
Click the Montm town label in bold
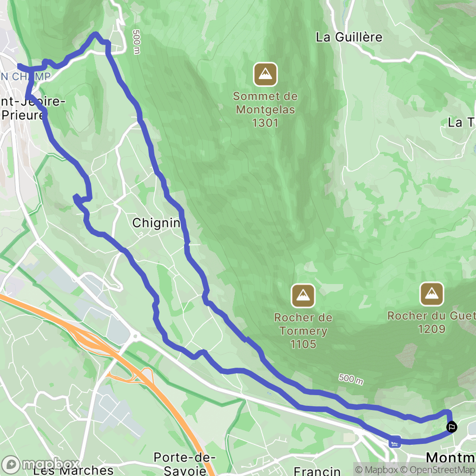[x=451, y=457]
